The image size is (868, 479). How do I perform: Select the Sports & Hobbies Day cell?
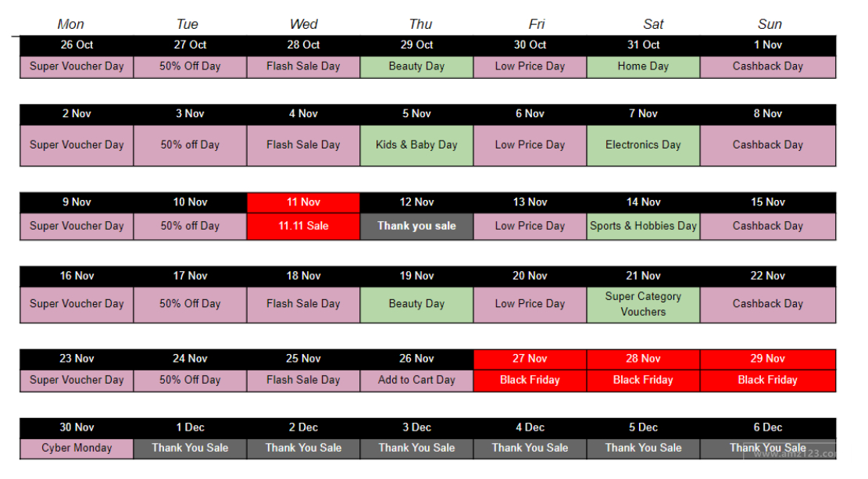(643, 226)
